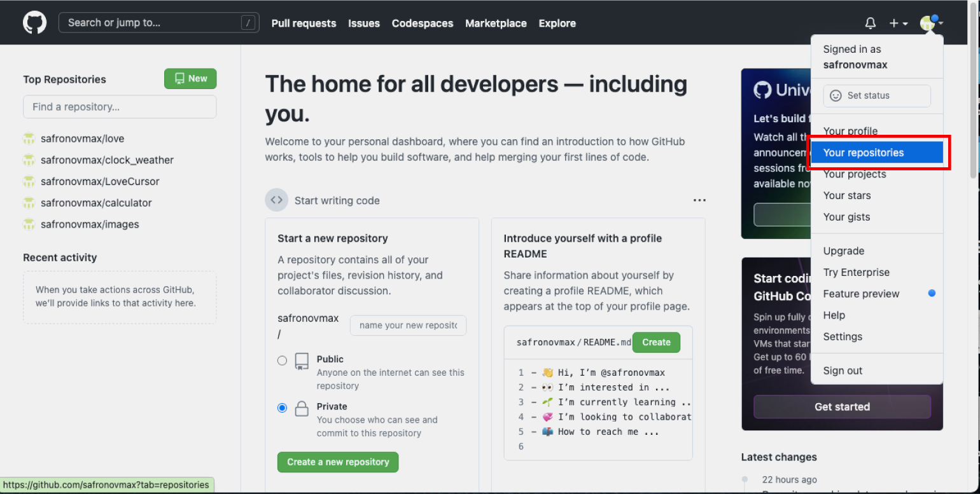This screenshot has width=980, height=494.
Task: Focus the Find a repository field
Action: pyautogui.click(x=120, y=107)
